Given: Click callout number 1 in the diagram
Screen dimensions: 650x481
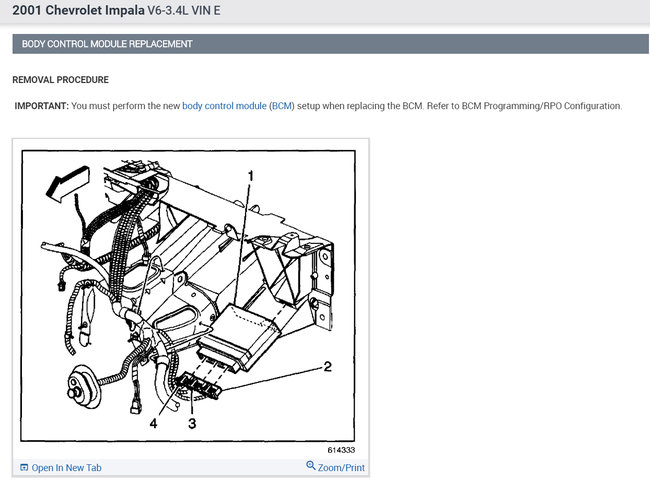Looking at the screenshot, I should 250,176.
